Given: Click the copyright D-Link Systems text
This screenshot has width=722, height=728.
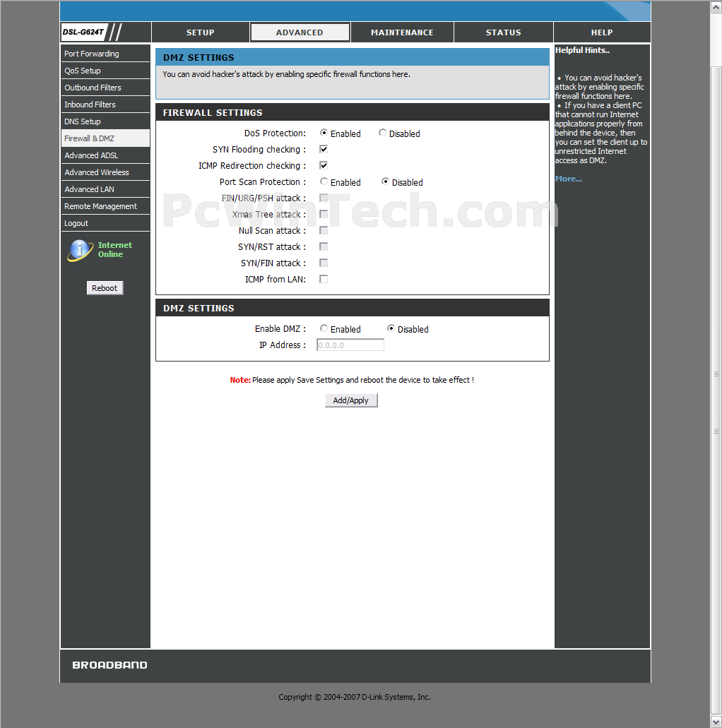Looking at the screenshot, I should (355, 697).
